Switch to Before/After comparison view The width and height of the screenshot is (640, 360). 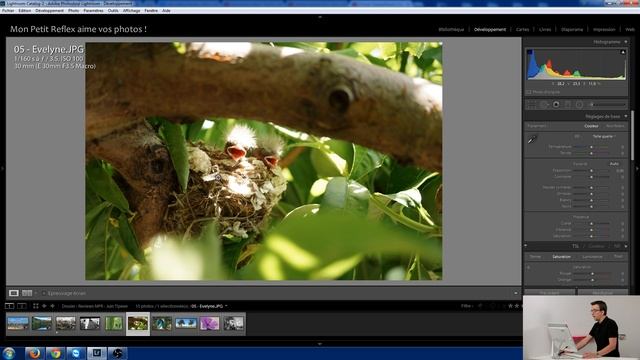pos(27,293)
